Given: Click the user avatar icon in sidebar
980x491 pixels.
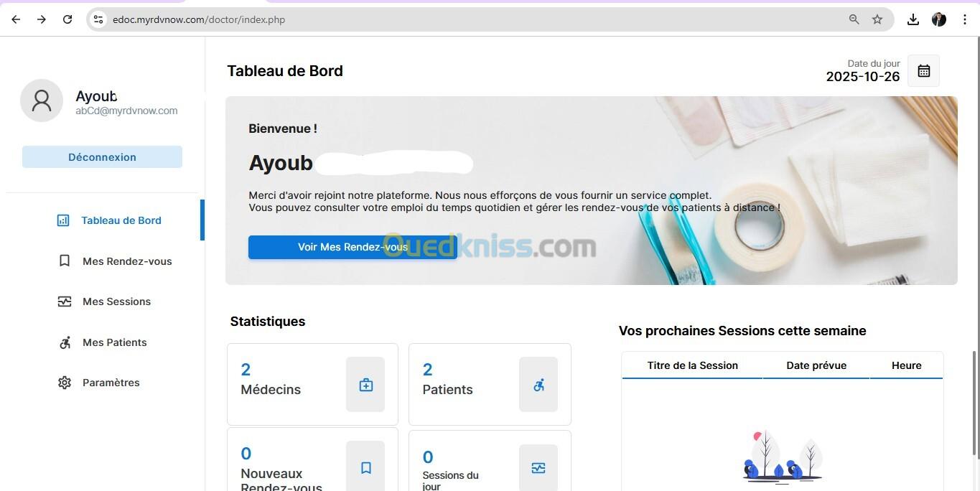Looking at the screenshot, I should pyautogui.click(x=42, y=100).
